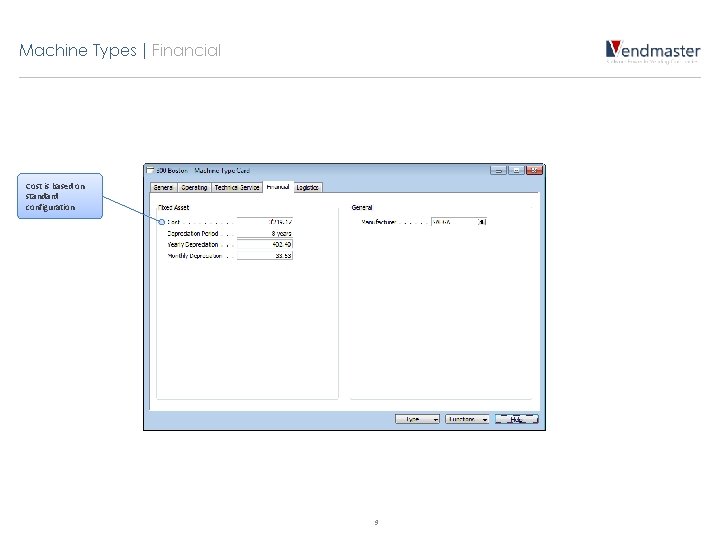Screen dimensions: 720x540
Task: Minimize the Machine Type Card window
Action: coord(498,170)
